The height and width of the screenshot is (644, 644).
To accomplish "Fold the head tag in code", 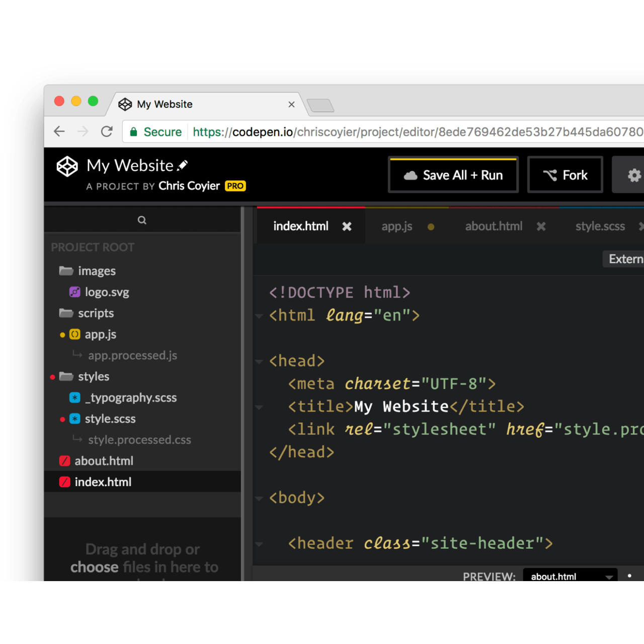I will 259,361.
